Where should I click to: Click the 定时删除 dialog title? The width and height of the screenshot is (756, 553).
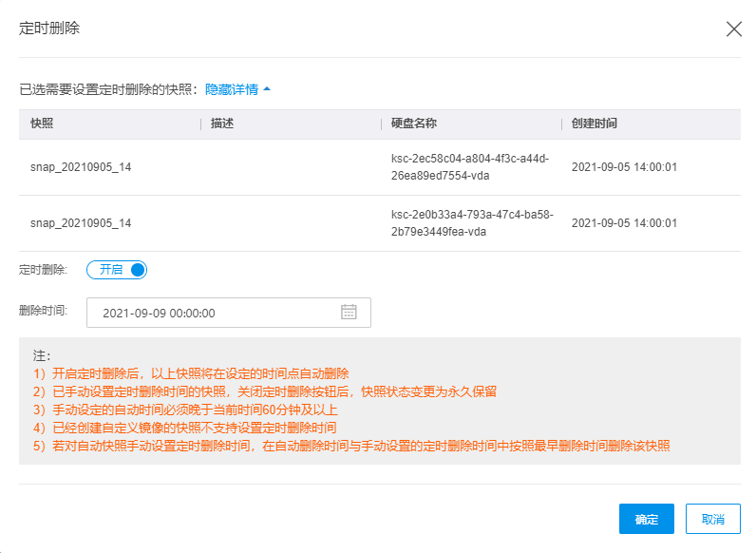coord(49,29)
